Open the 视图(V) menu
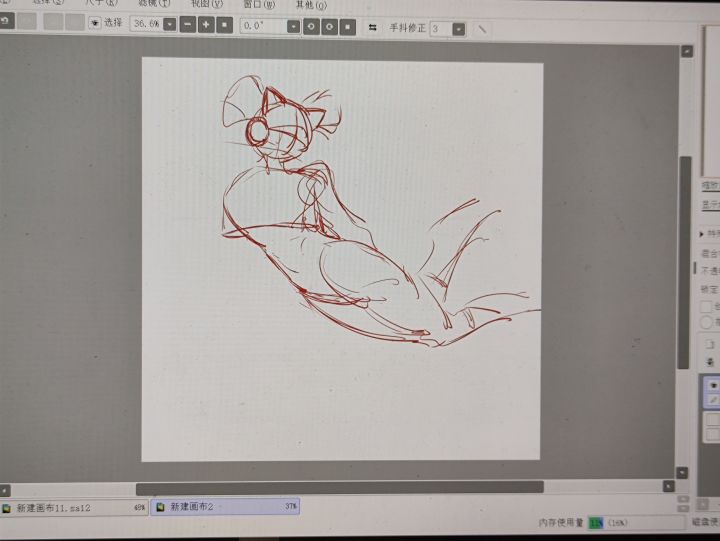Viewport: 720px width, 541px height. (x=207, y=4)
